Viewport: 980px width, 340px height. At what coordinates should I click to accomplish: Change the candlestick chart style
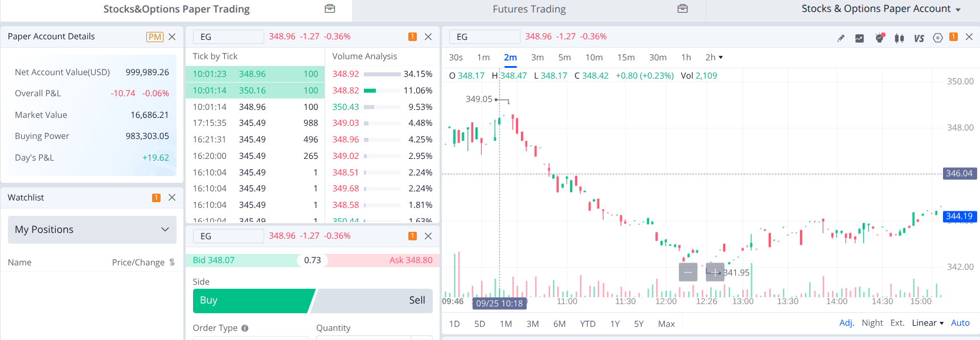pyautogui.click(x=899, y=38)
